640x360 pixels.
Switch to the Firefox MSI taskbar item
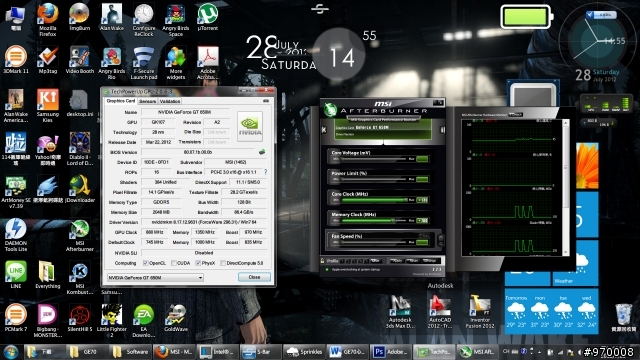174,352
